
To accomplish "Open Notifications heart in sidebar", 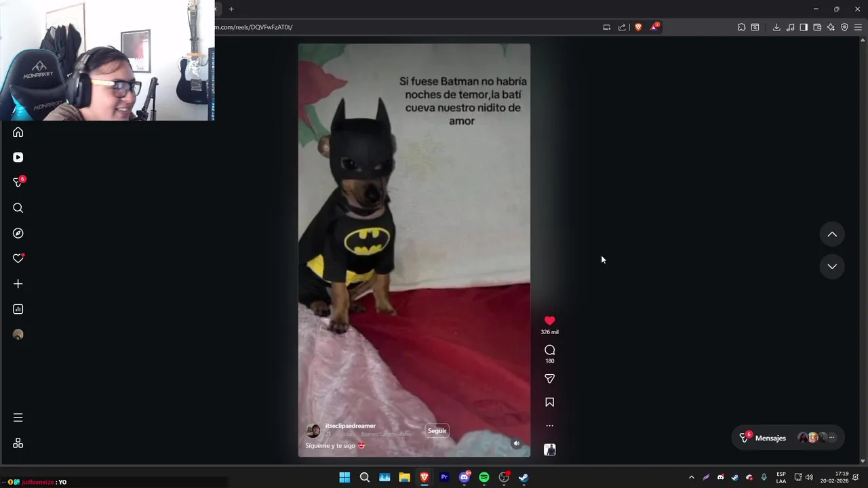I will tap(18, 258).
